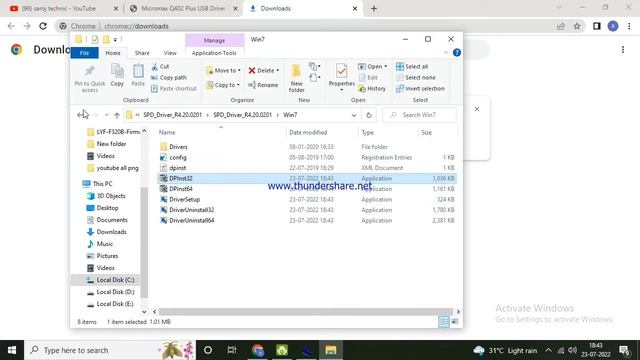The image size is (640, 360).
Task: Select the DPInst64 application
Action: pos(181,189)
